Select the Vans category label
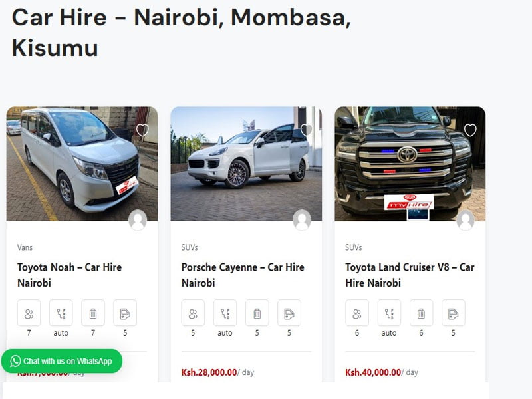This screenshot has height=399, width=532. tap(25, 247)
